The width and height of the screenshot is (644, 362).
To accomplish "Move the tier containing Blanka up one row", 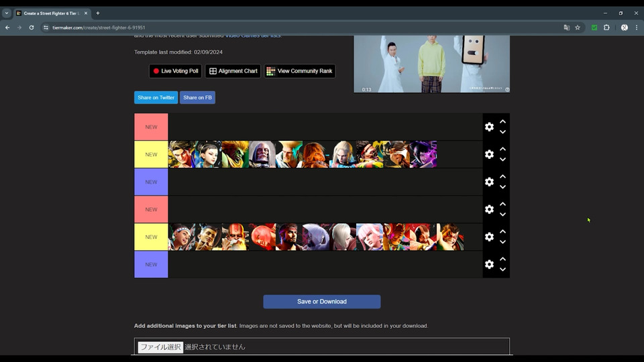I will tap(502, 149).
